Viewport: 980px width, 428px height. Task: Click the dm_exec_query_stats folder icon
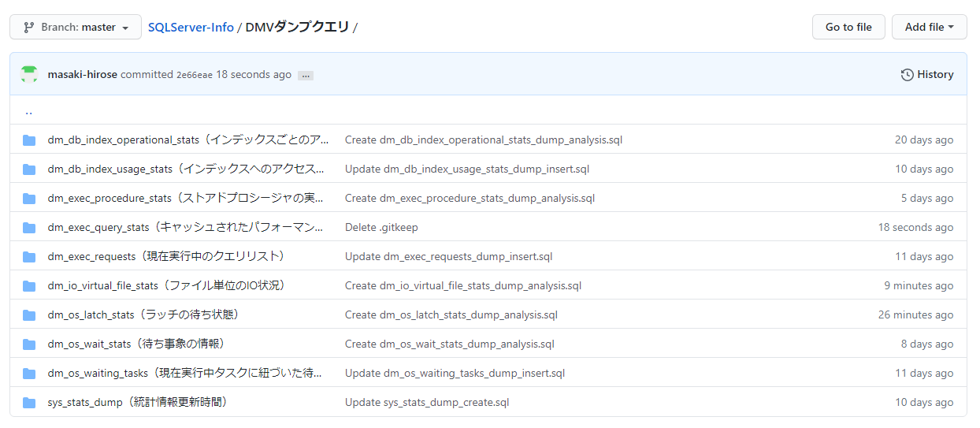coord(29,228)
